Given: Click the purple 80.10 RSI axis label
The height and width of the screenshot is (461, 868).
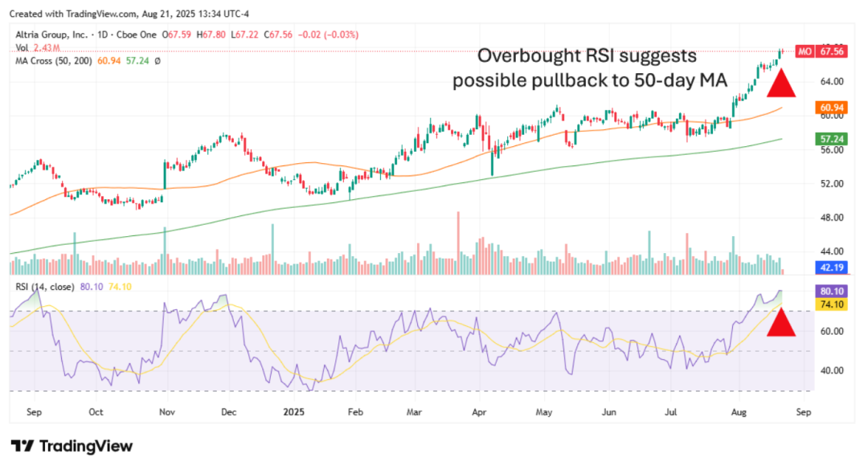Looking at the screenshot, I should [832, 291].
